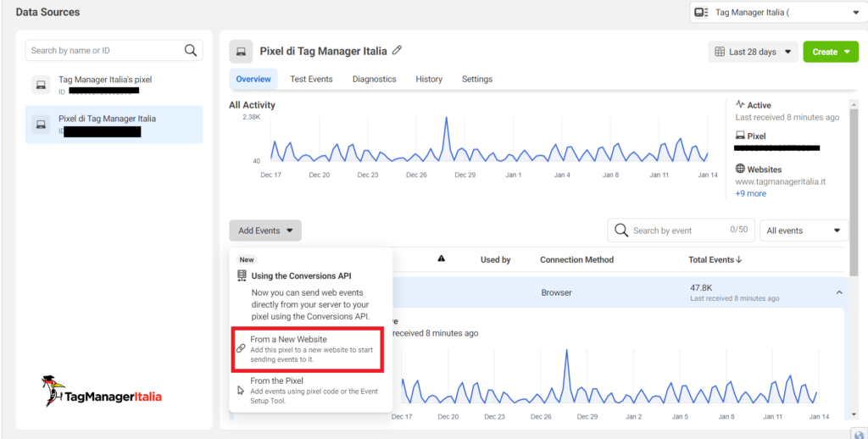Viewport: 868px width, 439px height.
Task: Click the magnifier in Search by event
Action: click(x=621, y=231)
